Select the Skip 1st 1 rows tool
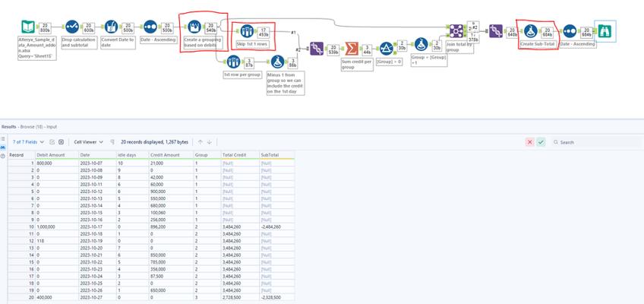 [x=245, y=32]
